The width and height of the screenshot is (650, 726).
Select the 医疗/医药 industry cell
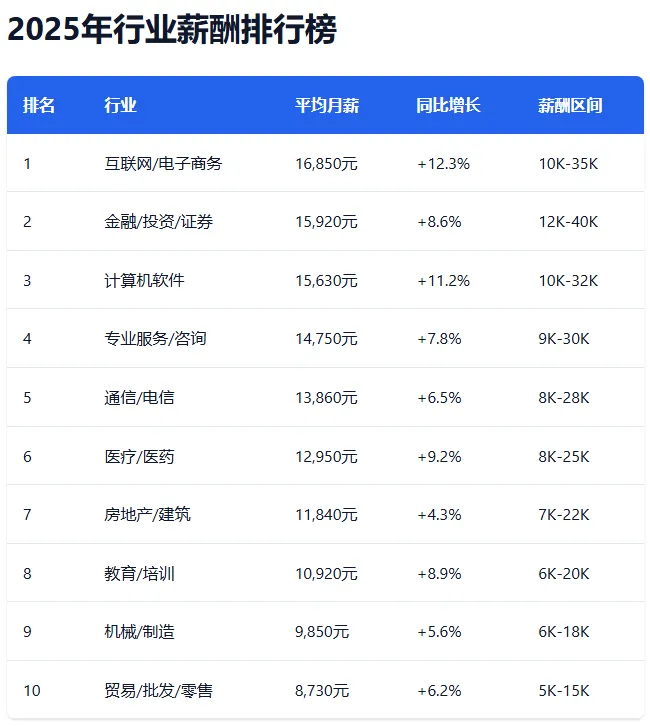[139, 457]
